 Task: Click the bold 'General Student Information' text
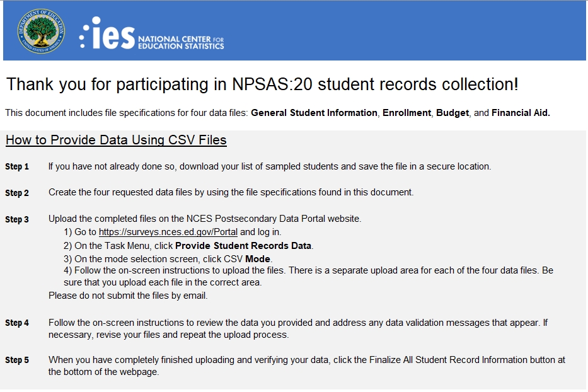[314, 113]
